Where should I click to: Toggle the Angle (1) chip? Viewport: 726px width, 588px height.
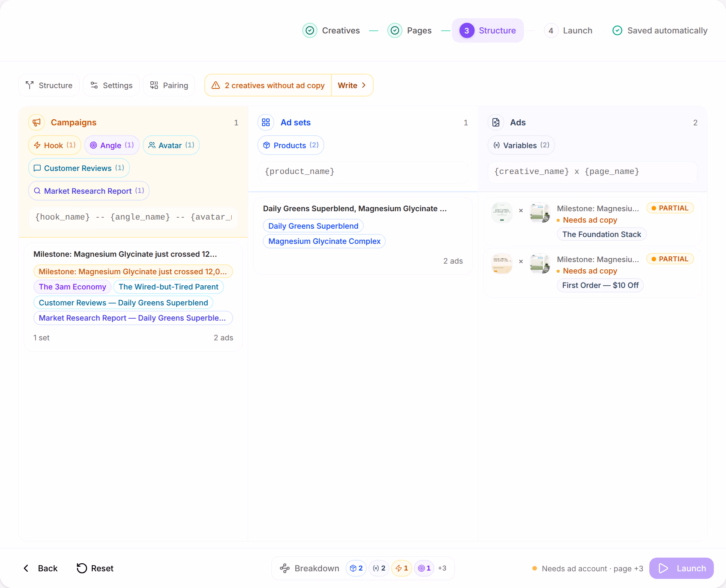pos(112,145)
